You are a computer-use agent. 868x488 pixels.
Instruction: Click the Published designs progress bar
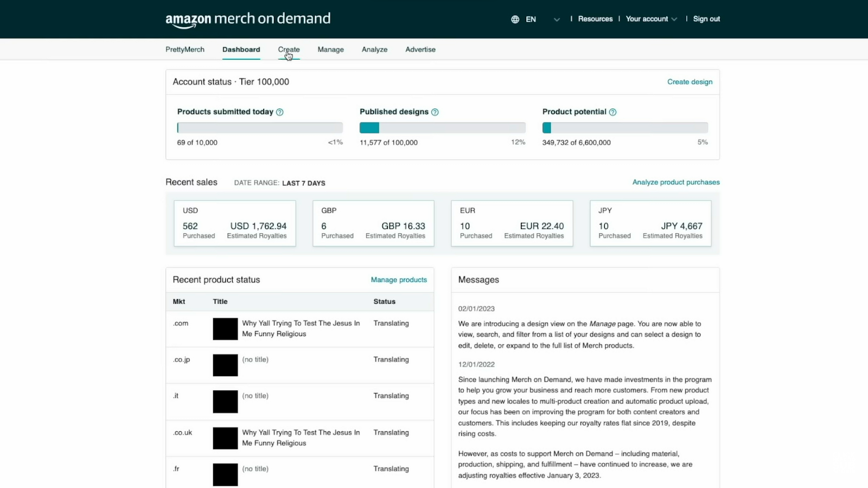point(443,128)
